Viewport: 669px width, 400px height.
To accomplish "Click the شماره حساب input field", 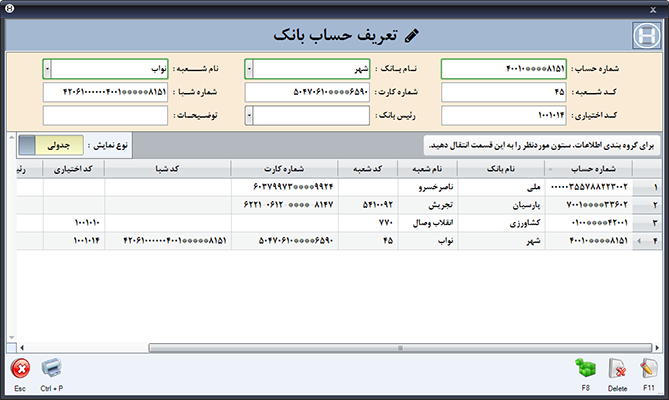I will tap(503, 69).
